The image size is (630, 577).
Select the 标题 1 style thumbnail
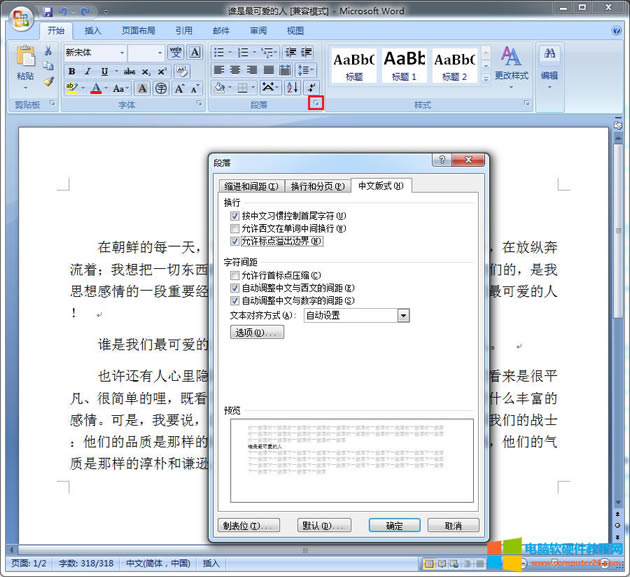(x=404, y=63)
